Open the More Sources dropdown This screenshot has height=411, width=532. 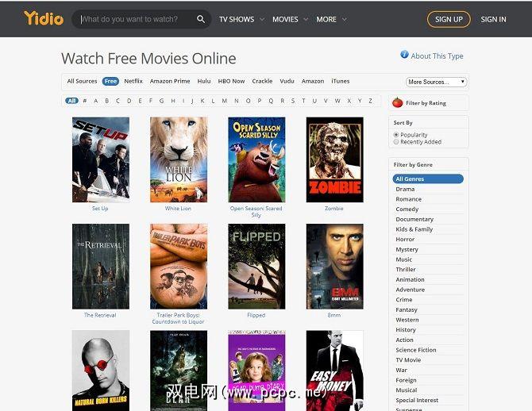tap(437, 82)
